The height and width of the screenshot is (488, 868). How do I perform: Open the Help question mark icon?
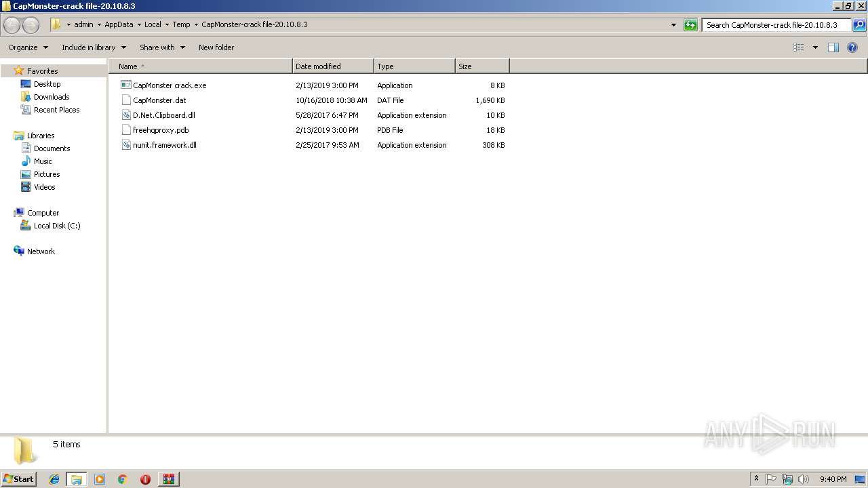pyautogui.click(x=852, y=47)
